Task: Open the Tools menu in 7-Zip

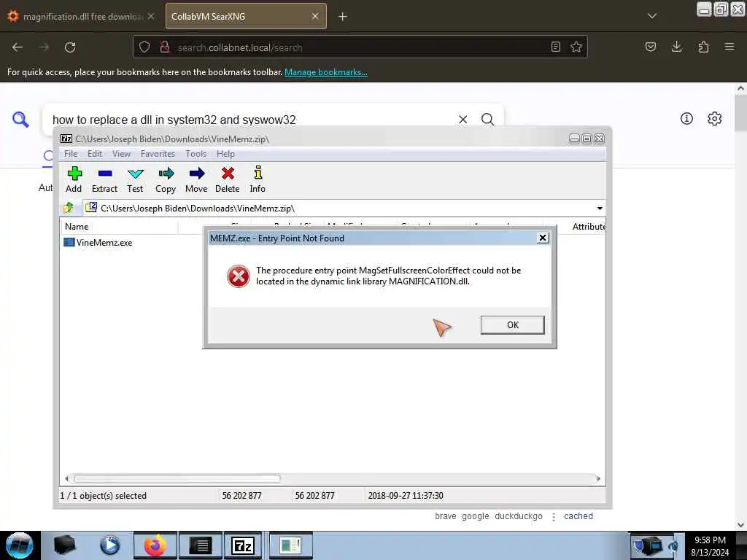Action: point(196,154)
